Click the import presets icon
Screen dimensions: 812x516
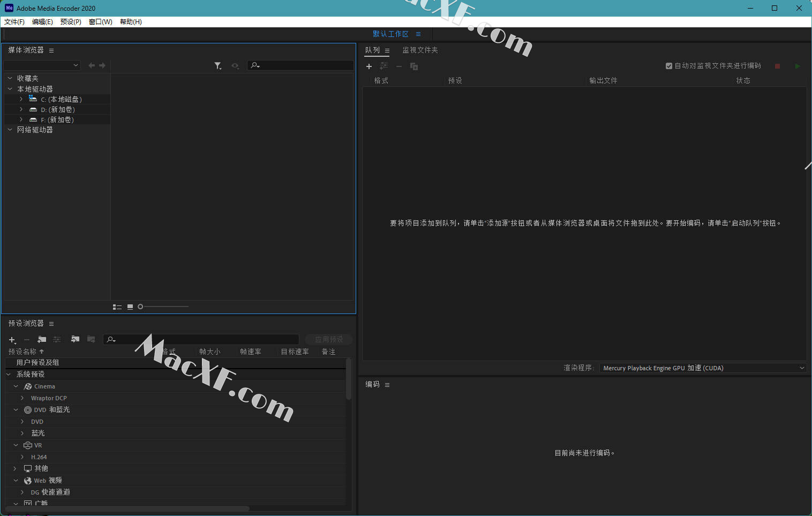click(x=75, y=339)
